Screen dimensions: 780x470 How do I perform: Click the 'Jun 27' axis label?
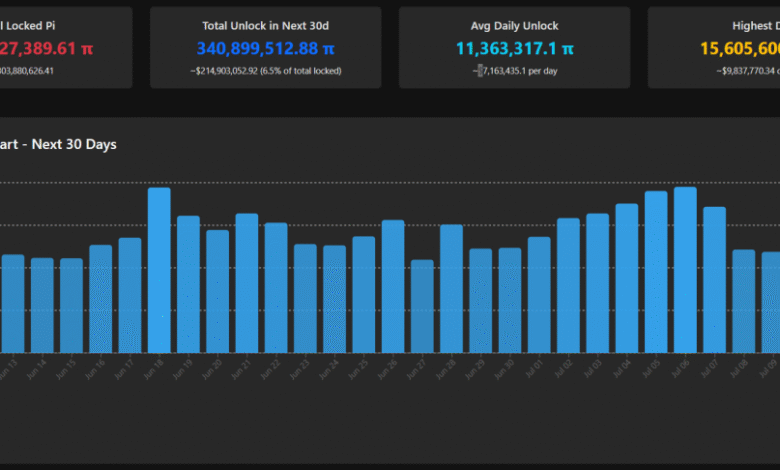click(x=416, y=370)
